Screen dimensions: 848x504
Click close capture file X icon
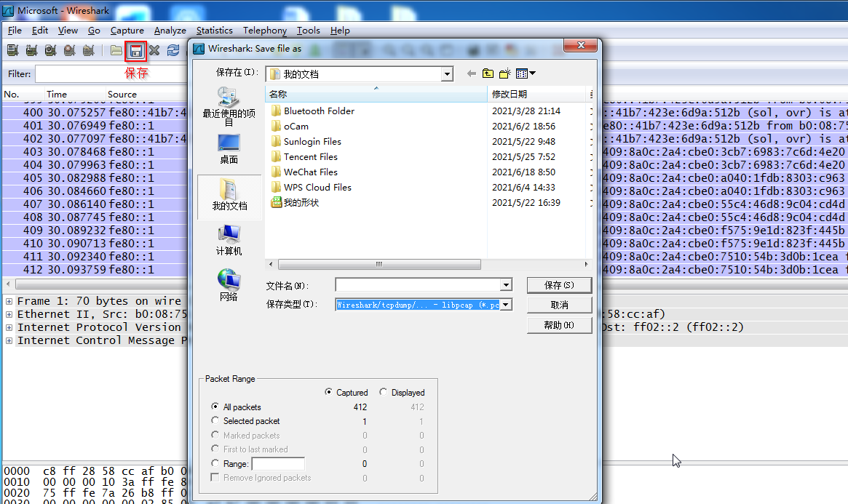(x=154, y=51)
